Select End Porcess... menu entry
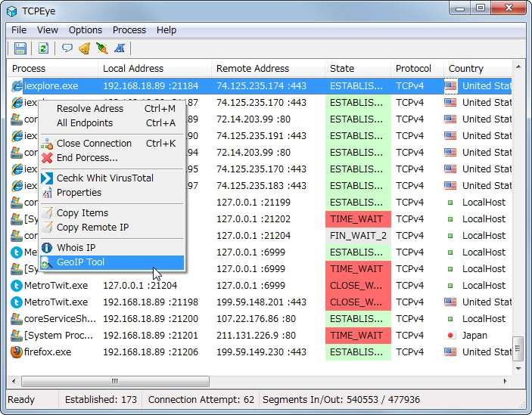The height and width of the screenshot is (415, 532). 112,158
